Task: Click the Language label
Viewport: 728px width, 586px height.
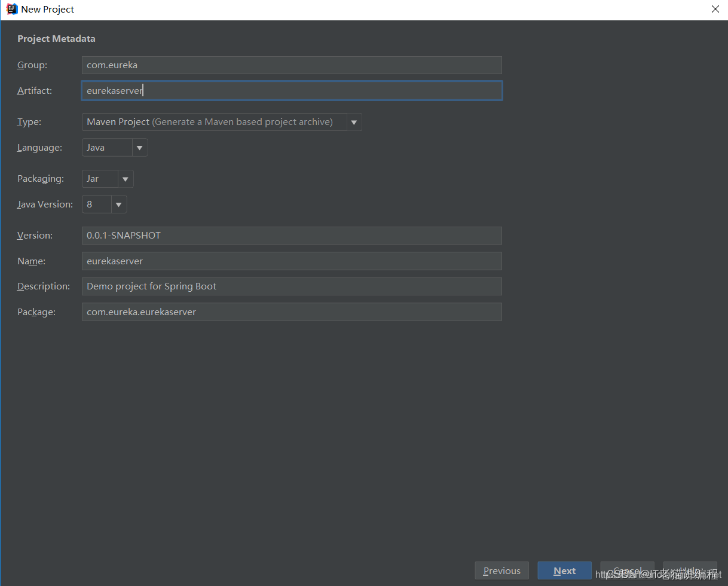Action: [39, 148]
